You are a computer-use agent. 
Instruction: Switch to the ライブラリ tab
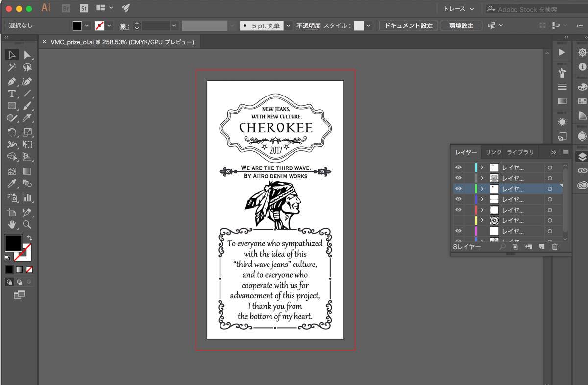click(x=520, y=152)
